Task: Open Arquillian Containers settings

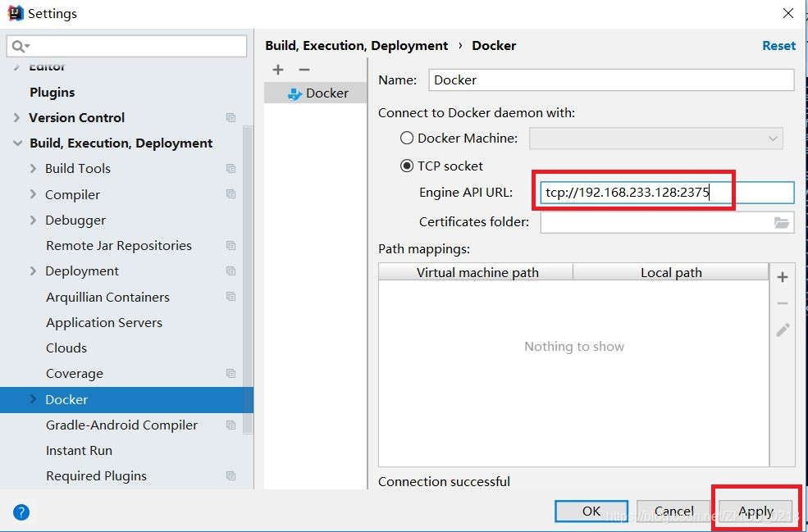Action: tap(107, 298)
